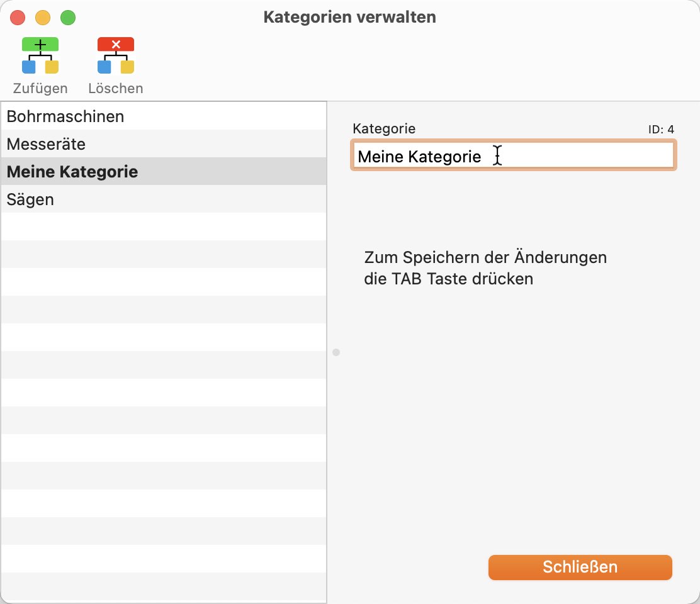Select the Sägen category
Image resolution: width=700 pixels, height=604 pixels.
point(30,199)
